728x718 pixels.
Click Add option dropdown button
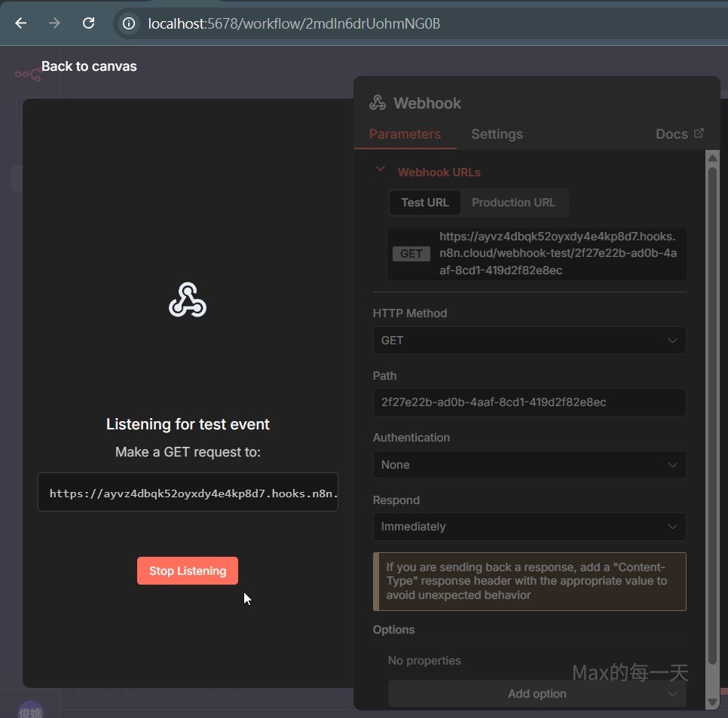point(537,694)
